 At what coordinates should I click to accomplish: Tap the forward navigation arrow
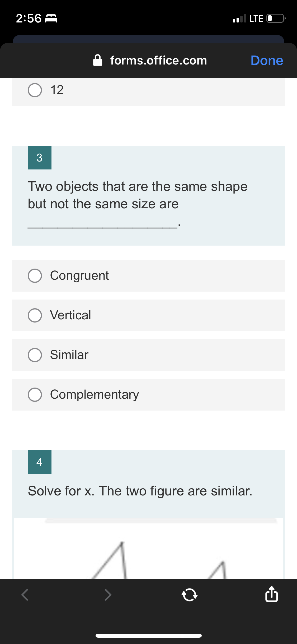(108, 596)
